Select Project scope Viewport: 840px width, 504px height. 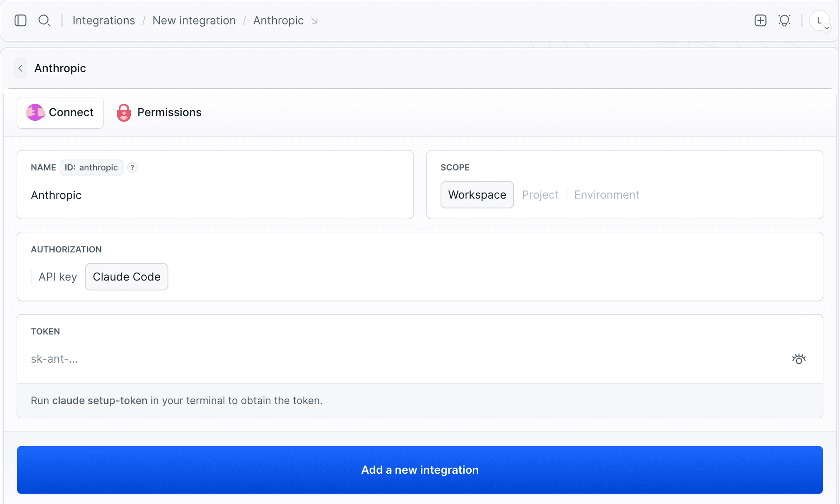pos(540,195)
